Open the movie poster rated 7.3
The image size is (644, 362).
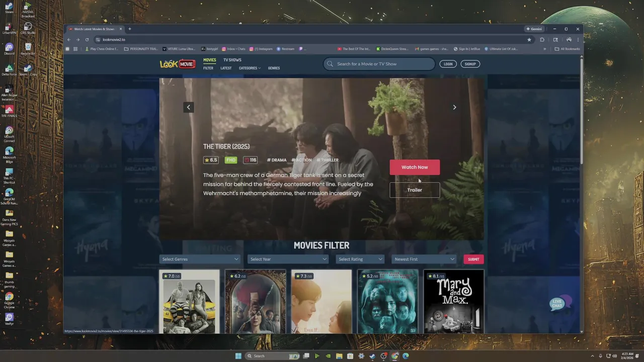pos(321,302)
